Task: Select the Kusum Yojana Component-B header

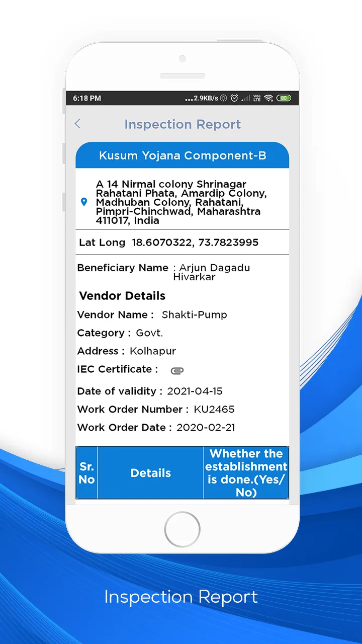Action: click(183, 155)
